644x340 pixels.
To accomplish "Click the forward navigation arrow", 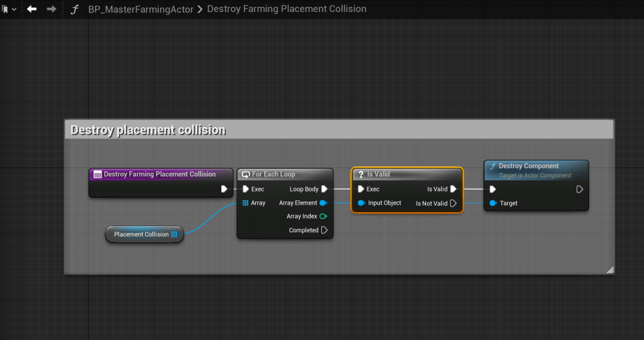I will click(52, 9).
